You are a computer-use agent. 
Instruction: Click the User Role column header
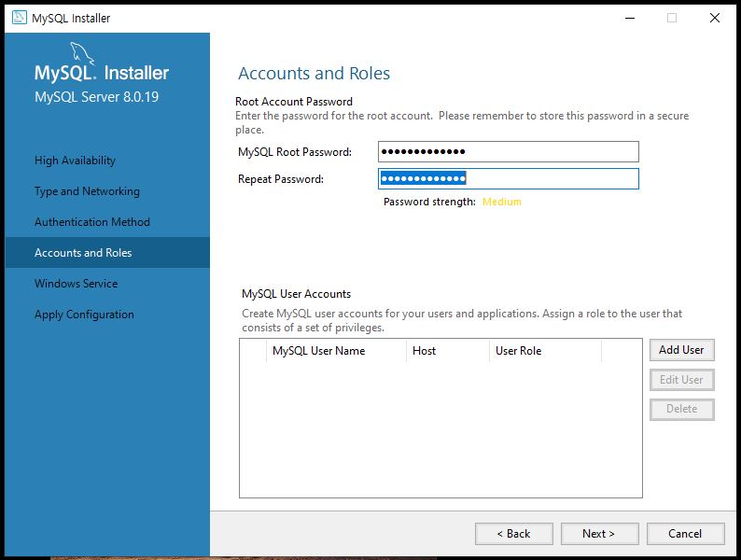pyautogui.click(x=545, y=351)
